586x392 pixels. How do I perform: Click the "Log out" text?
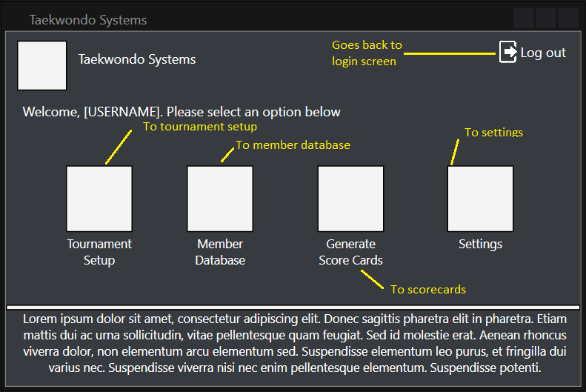tap(543, 53)
